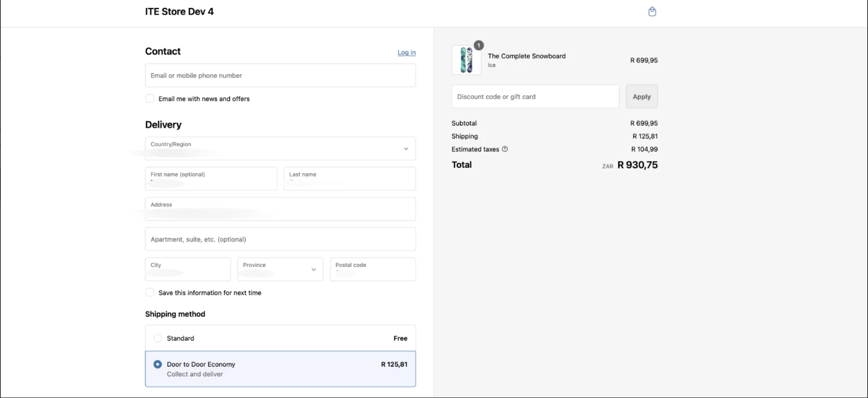This screenshot has height=398, width=868.
Task: Check Save this information for next time
Action: tap(149, 292)
